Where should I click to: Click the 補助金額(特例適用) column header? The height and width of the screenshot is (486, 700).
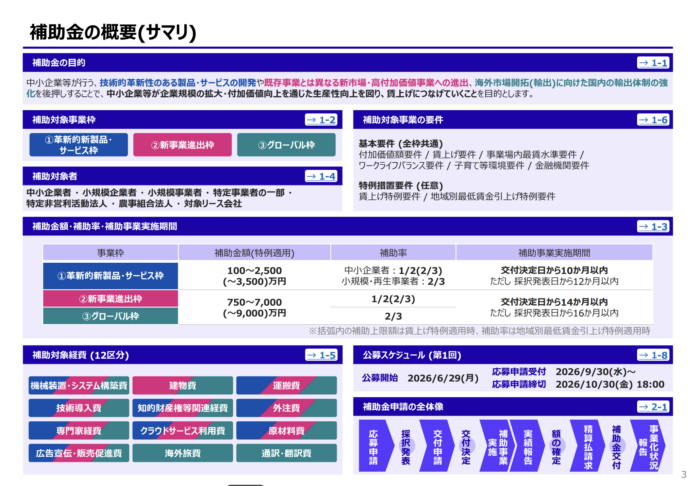(254, 253)
